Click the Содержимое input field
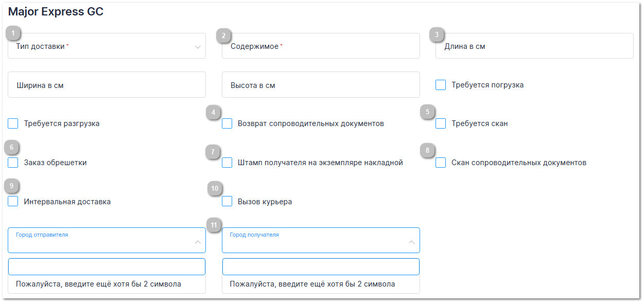 (321, 46)
